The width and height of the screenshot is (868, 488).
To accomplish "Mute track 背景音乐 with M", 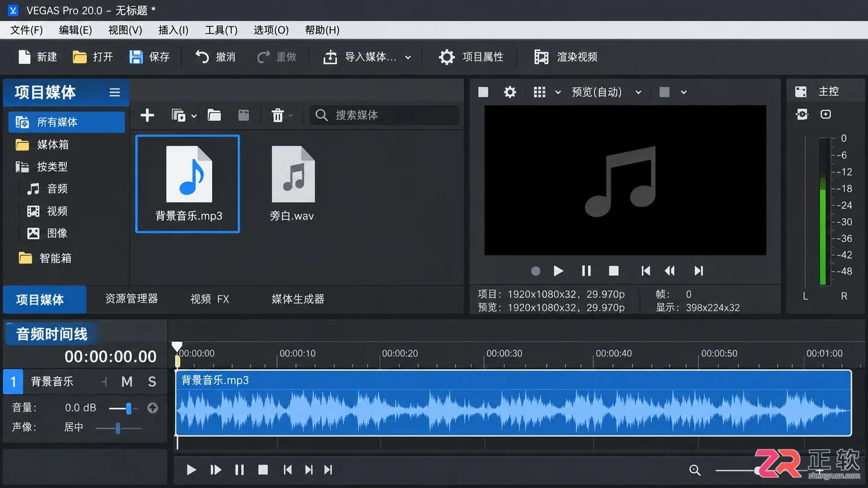I will [127, 381].
